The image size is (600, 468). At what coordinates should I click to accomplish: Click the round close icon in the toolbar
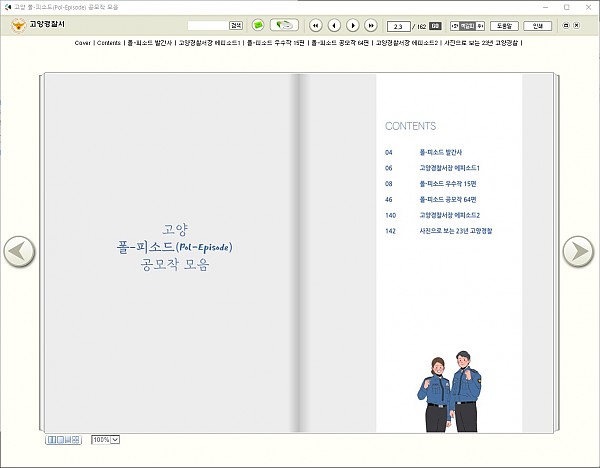click(577, 26)
